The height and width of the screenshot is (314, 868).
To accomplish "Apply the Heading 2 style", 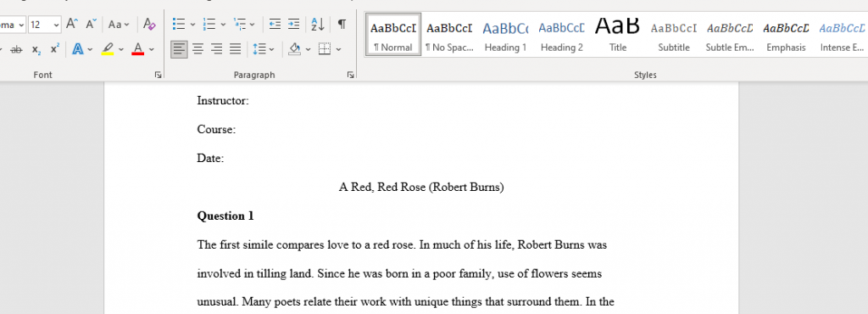I will coord(561,34).
